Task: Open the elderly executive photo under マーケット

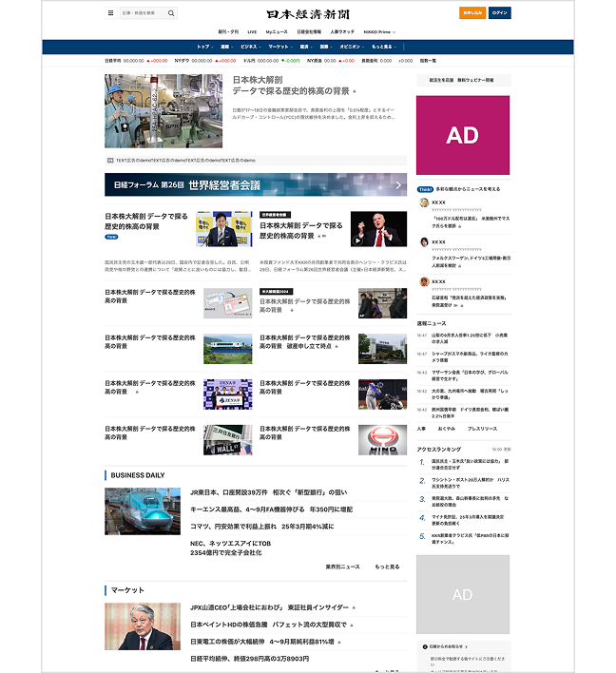Action: [x=143, y=626]
